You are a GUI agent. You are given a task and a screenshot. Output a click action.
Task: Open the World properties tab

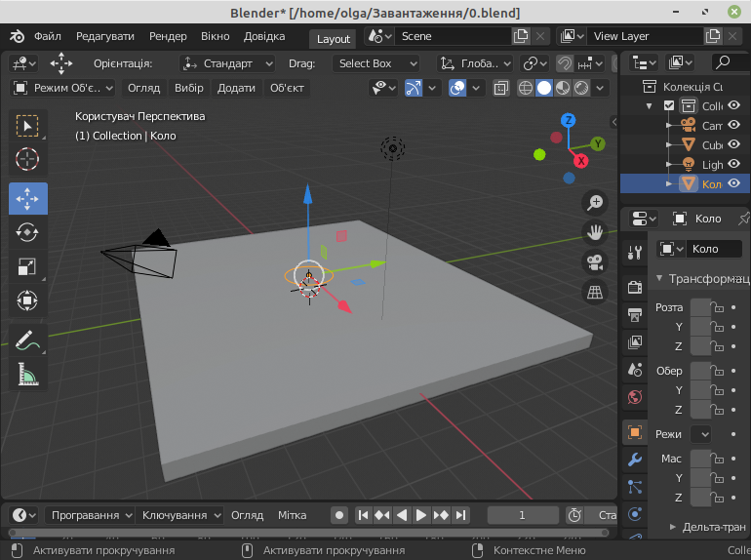(x=635, y=397)
